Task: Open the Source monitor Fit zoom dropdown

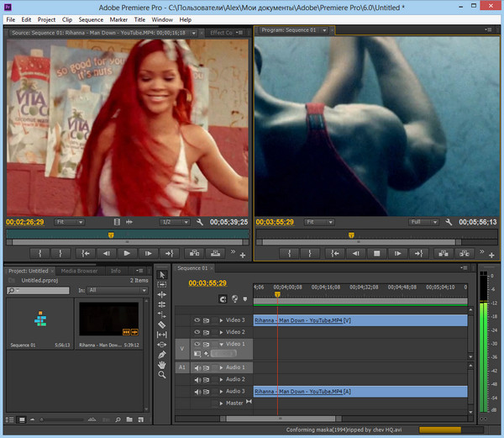Action: click(x=71, y=222)
